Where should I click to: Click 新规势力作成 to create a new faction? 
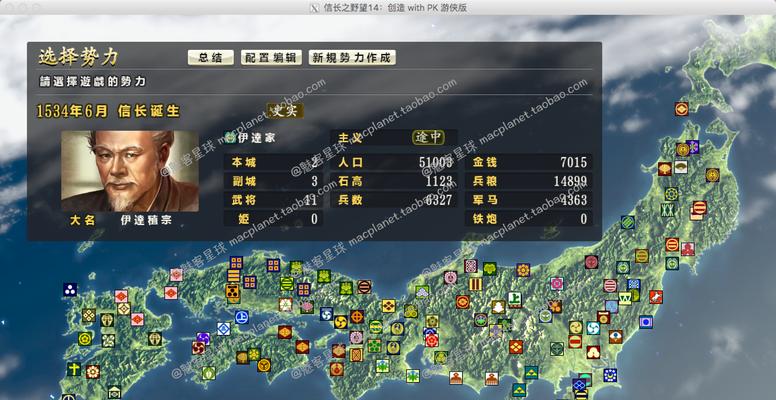click(352, 57)
